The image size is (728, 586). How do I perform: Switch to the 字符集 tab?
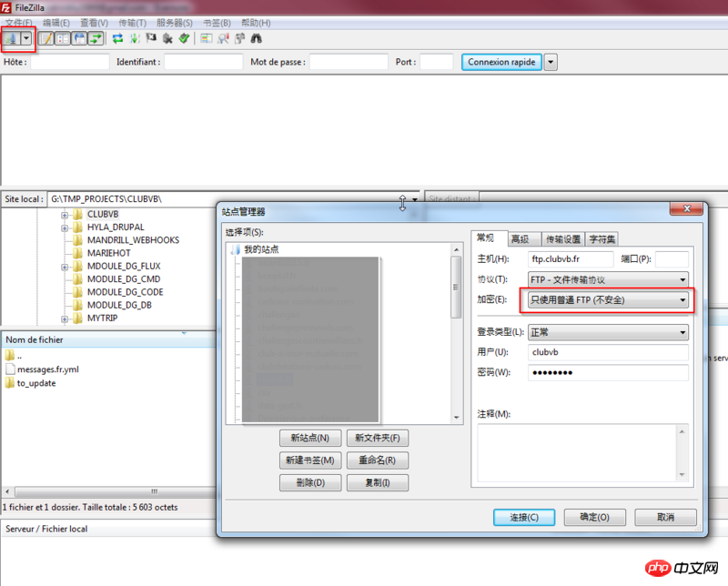tap(602, 239)
